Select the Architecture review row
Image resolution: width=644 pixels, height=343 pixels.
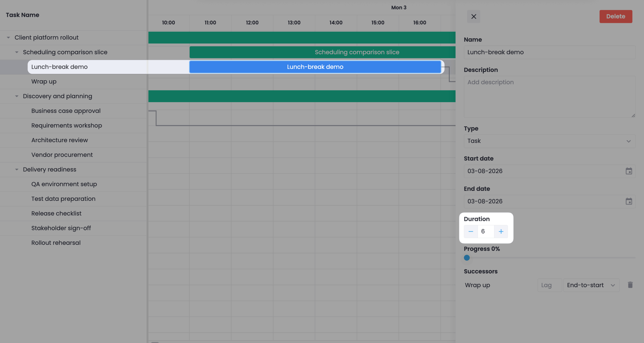click(73, 140)
